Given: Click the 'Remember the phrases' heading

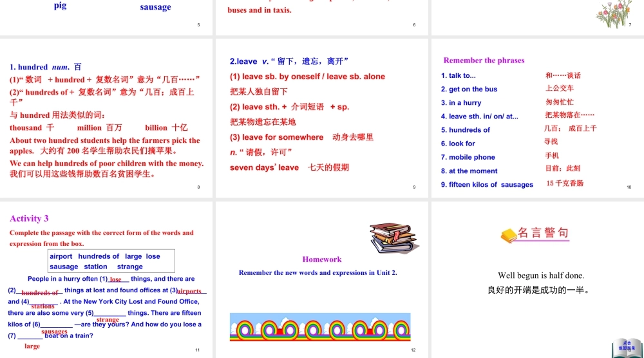Looking at the screenshot, I should (484, 61).
